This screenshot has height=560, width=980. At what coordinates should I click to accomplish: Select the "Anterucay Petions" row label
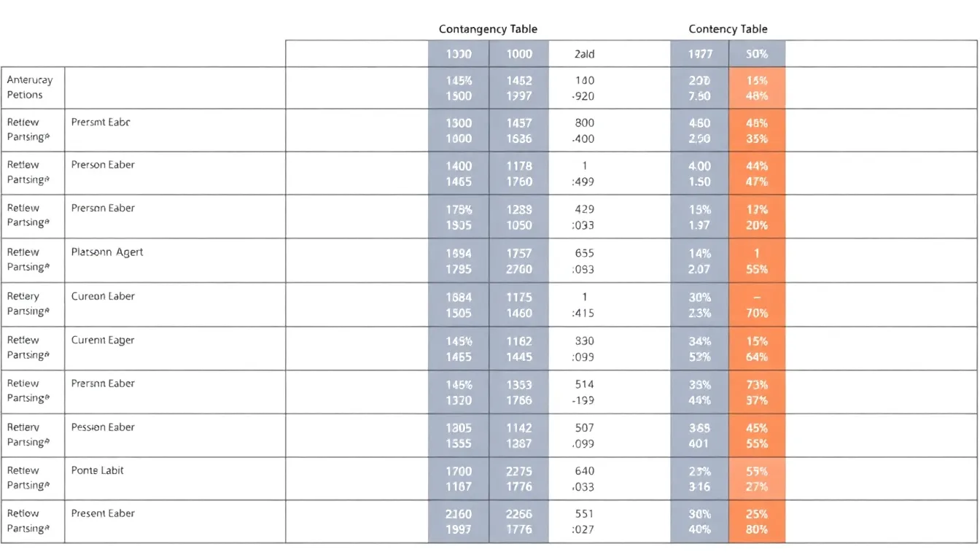click(30, 87)
